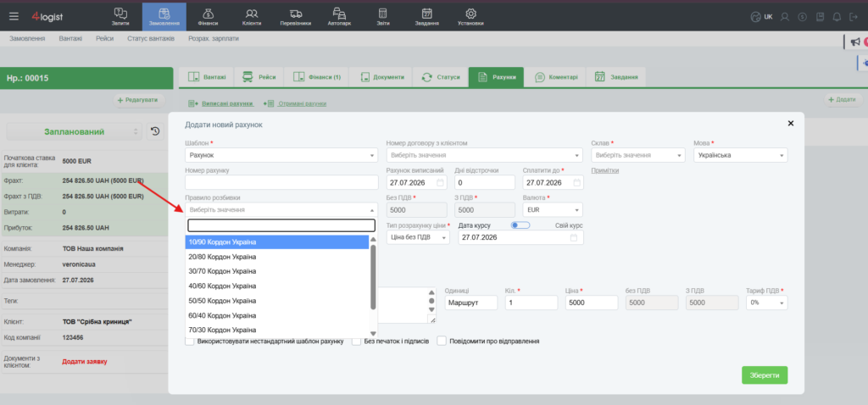
Task: Switch to the Вантажі tab
Action: pos(207,77)
